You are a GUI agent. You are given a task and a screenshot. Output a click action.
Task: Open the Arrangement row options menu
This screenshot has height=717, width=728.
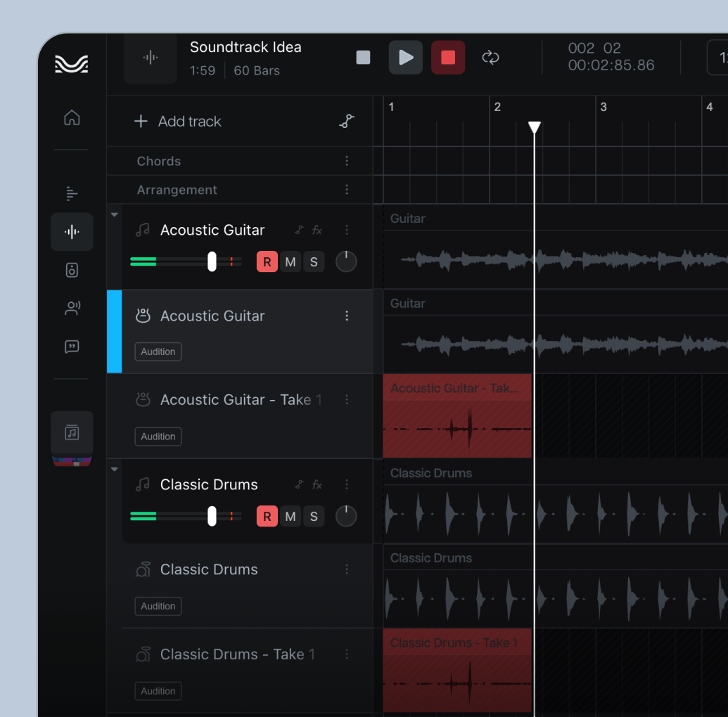(347, 189)
